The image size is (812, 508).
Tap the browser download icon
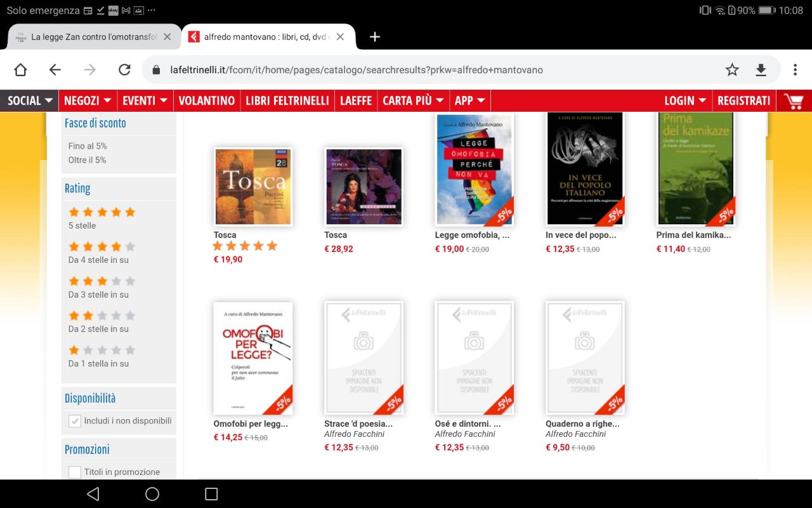[761, 70]
